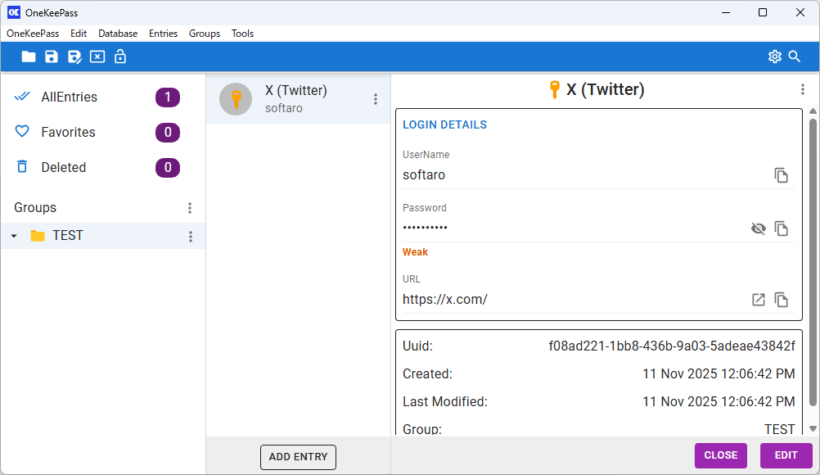Copy the UserName to clipboard
Screen dimensions: 820x475
click(x=781, y=175)
